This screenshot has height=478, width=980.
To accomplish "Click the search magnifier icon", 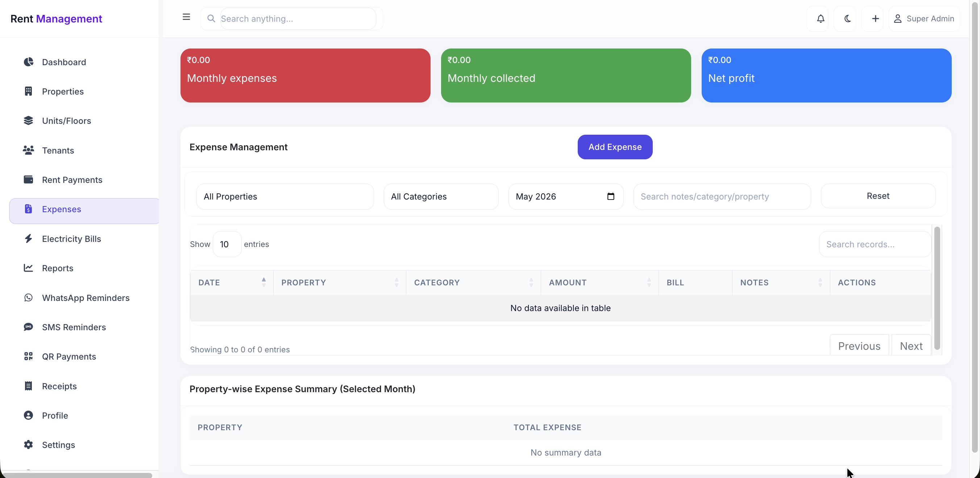I will point(211,18).
